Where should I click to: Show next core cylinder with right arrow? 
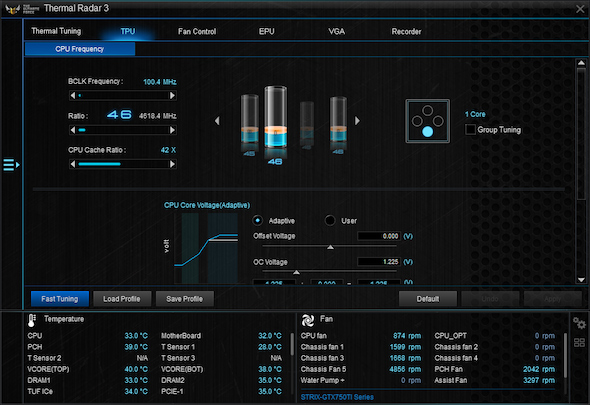(x=357, y=121)
